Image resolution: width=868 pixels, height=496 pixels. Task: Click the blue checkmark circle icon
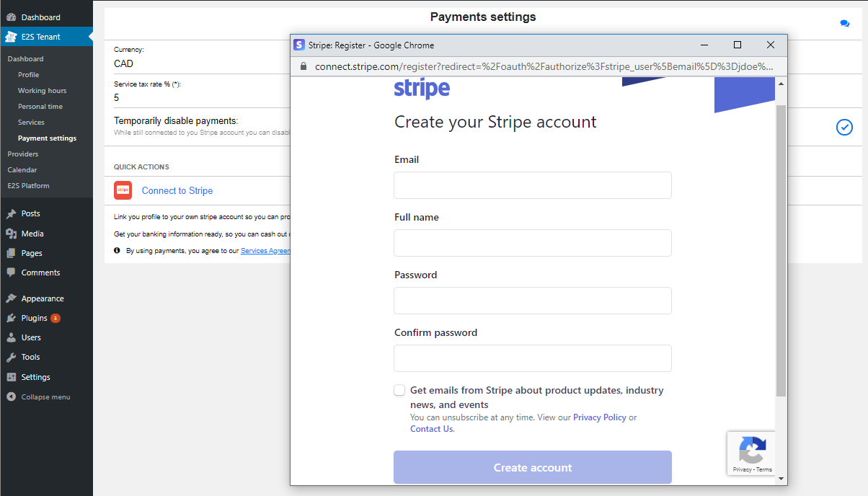tap(844, 127)
